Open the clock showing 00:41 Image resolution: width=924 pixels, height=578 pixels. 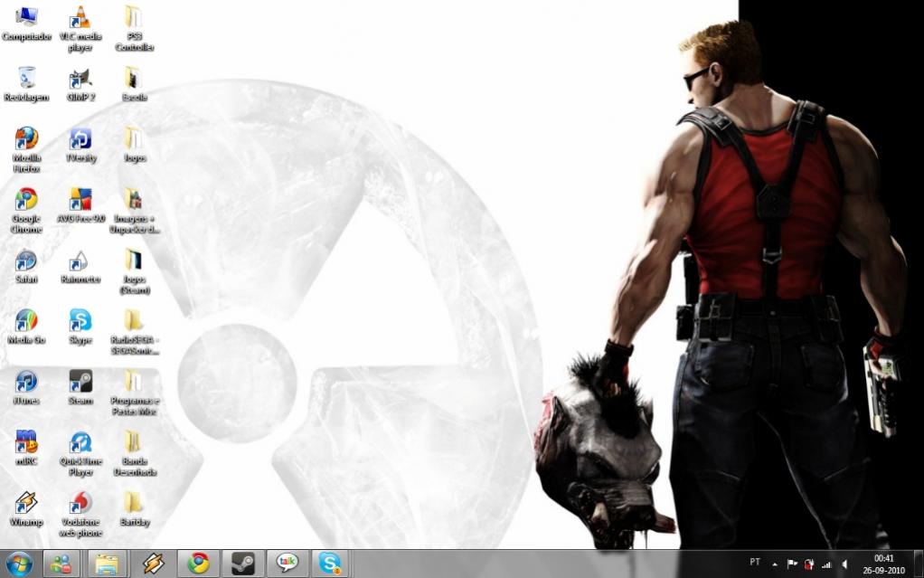point(883,564)
